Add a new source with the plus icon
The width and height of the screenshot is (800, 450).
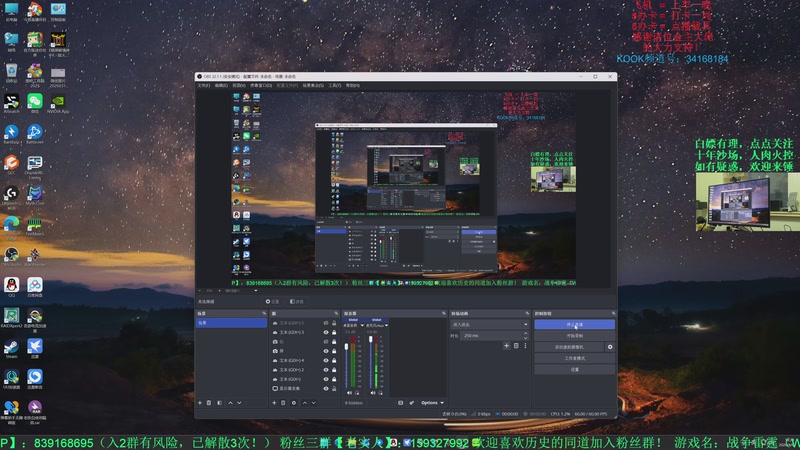point(274,403)
